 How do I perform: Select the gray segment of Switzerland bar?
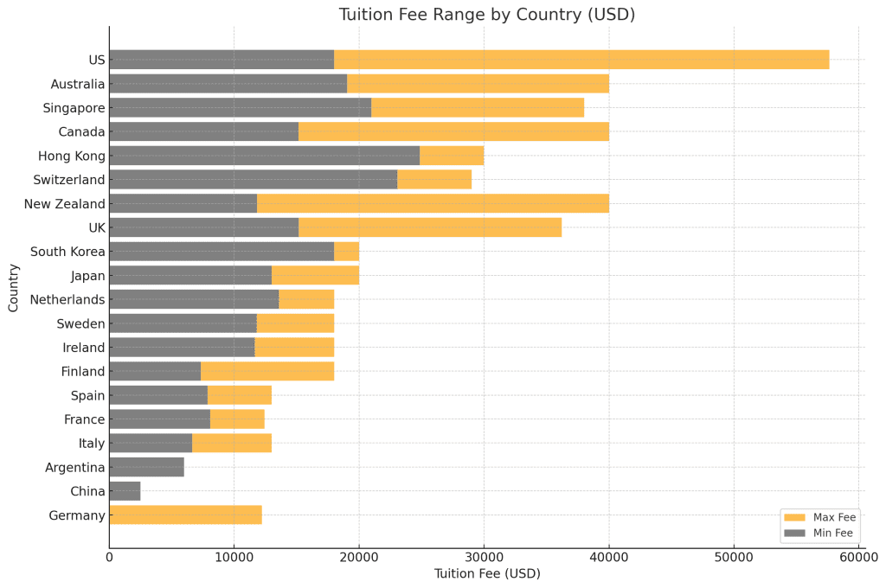253,180
